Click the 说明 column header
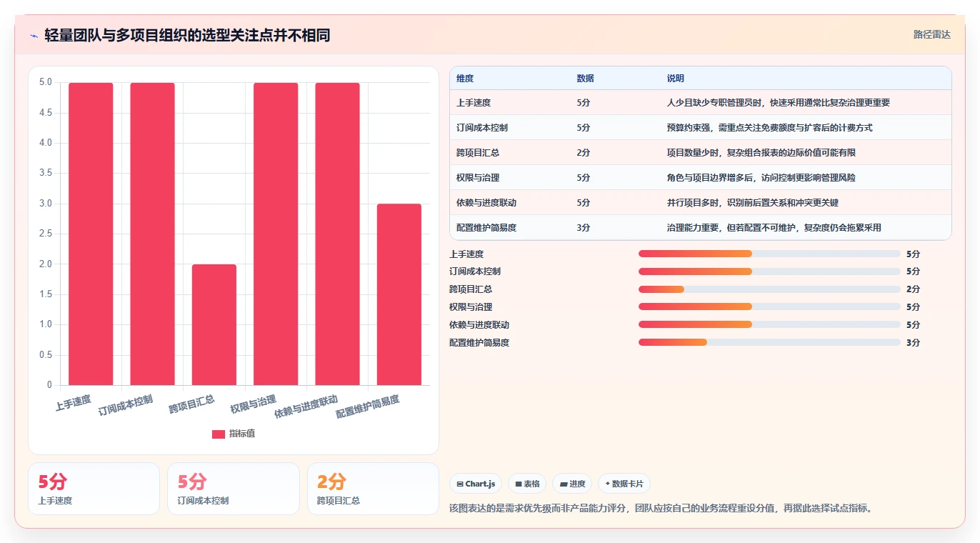The image size is (980, 543). point(675,78)
